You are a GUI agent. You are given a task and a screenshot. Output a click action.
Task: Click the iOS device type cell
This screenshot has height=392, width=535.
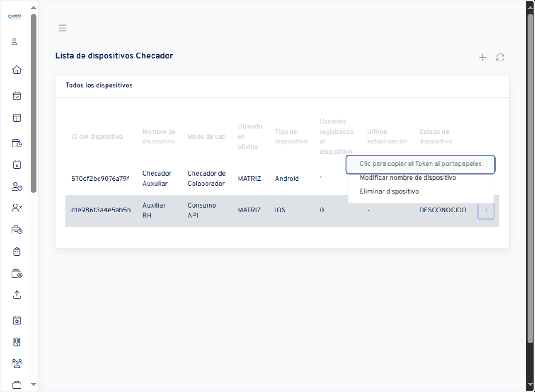280,210
